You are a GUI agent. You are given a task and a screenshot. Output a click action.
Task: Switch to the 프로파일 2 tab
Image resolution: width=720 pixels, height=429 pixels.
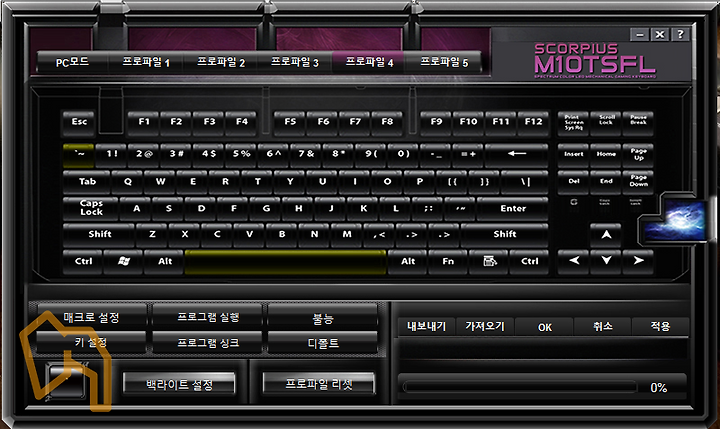coord(221,62)
